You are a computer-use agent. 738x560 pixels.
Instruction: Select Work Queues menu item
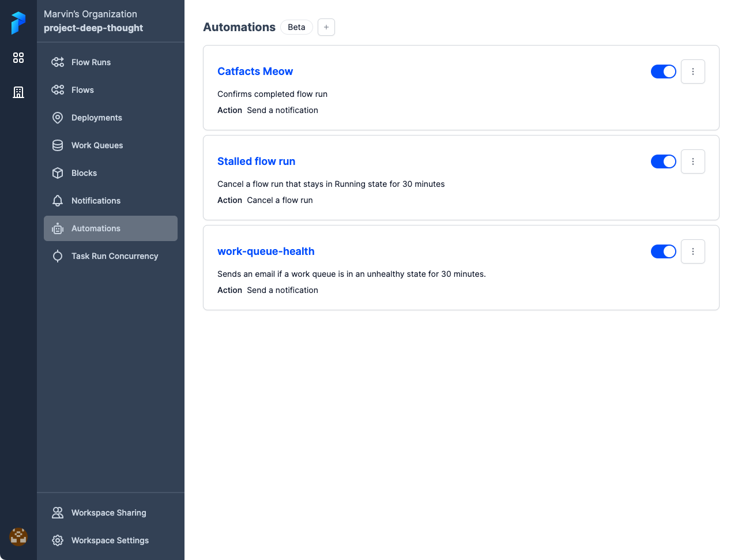click(111, 145)
